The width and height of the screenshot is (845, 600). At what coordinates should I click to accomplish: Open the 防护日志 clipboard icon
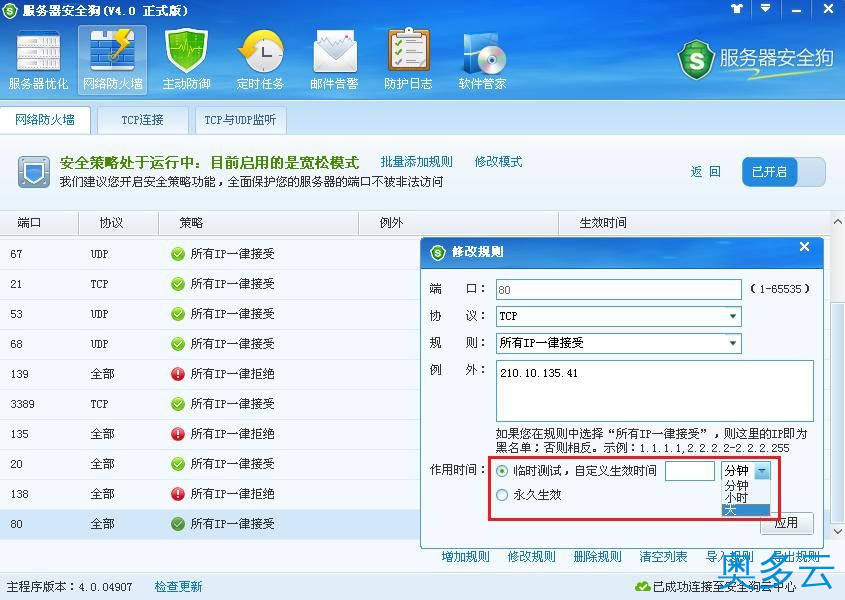408,60
